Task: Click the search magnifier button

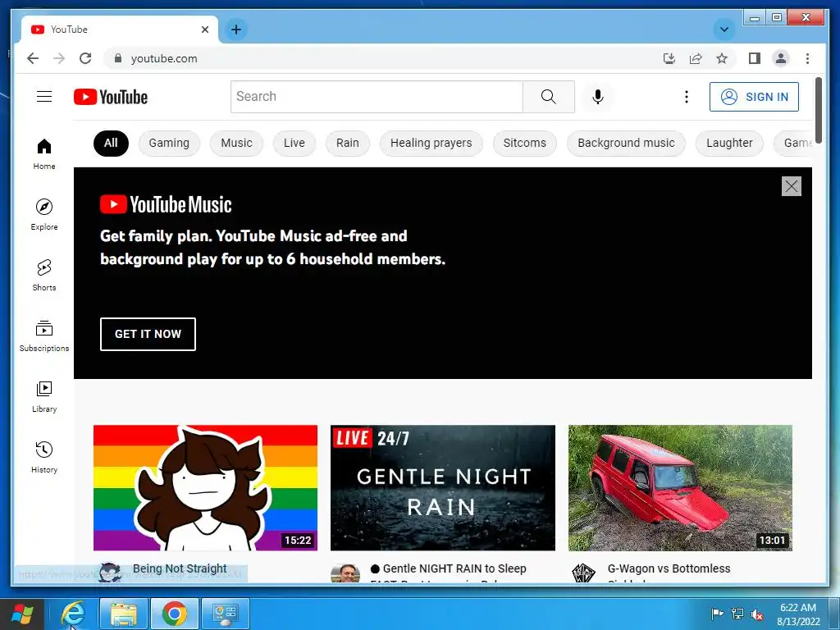Action: click(x=549, y=97)
